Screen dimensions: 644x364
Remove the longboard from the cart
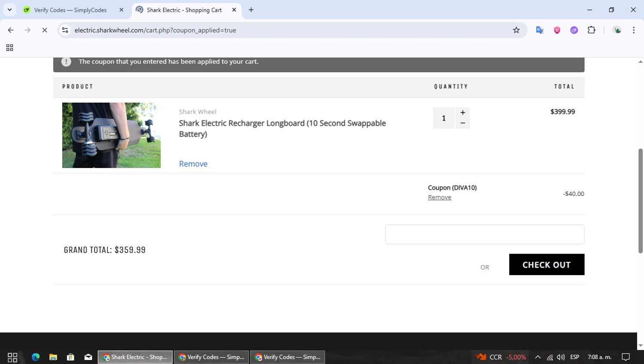pyautogui.click(x=193, y=164)
